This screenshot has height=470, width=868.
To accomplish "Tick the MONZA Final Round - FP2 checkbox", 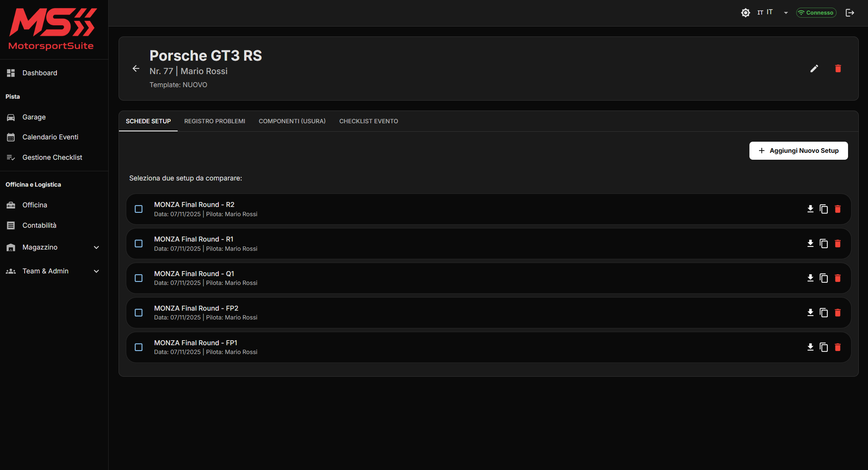I will 139,313.
